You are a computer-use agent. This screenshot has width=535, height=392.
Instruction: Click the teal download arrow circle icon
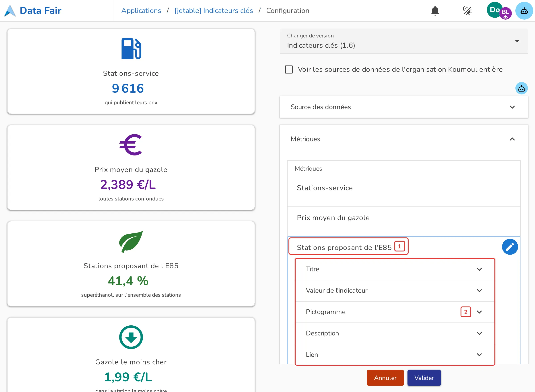click(x=131, y=337)
